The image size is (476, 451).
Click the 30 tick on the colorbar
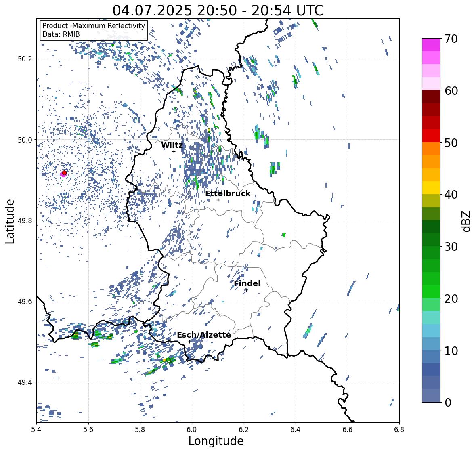click(451, 247)
